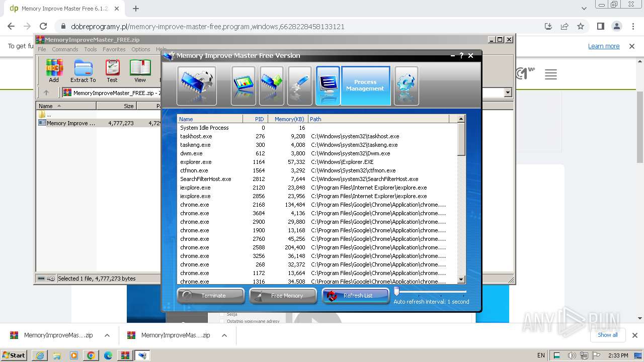Open Windows Explorer folder in taskbar
Screen dimensions: 644x362
[57, 355]
